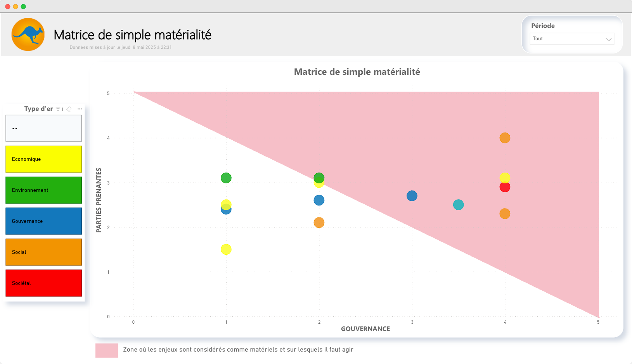Viewport: 632px width, 364px height.
Task: Click the topmost orange data point
Action: pos(505,138)
